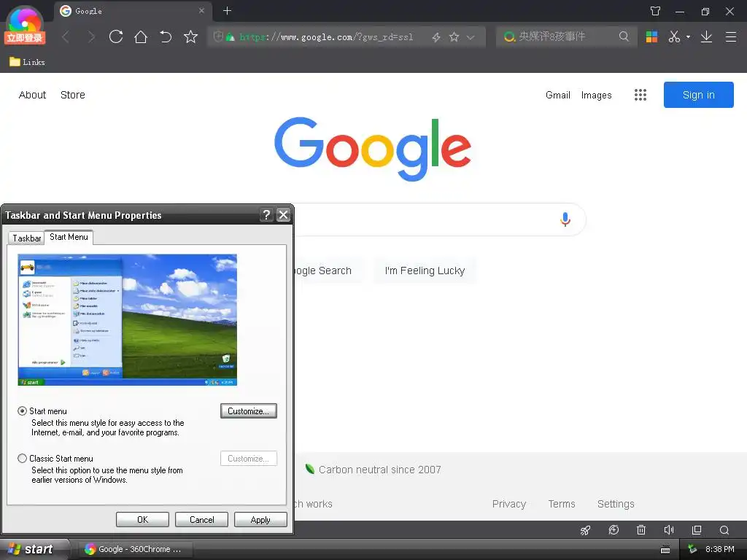
Task: Click the search magnifier in the search box
Action: pos(624,36)
